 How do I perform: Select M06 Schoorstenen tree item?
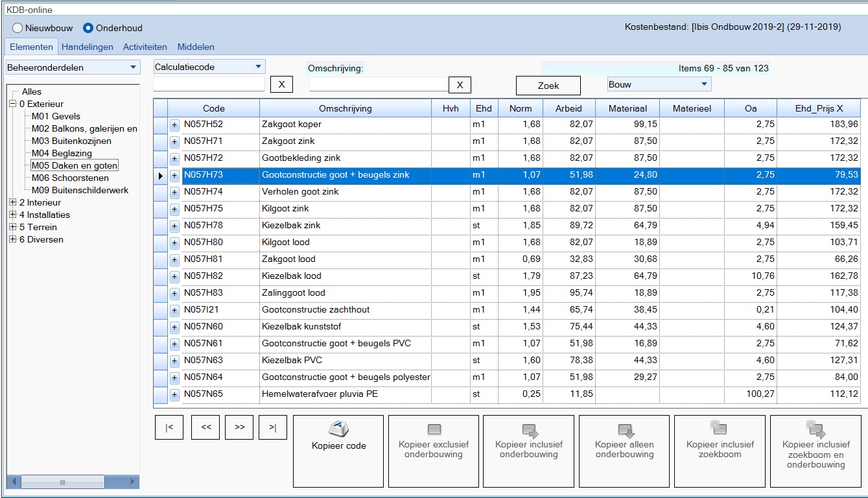point(70,178)
